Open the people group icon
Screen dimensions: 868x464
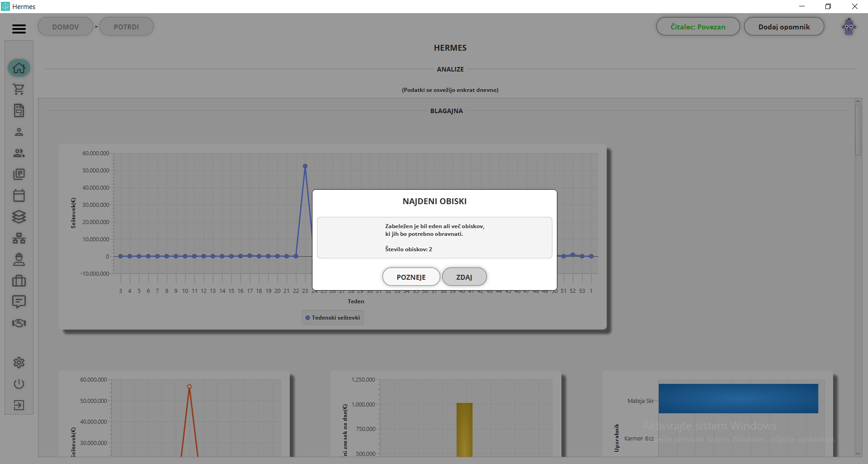[x=19, y=153]
